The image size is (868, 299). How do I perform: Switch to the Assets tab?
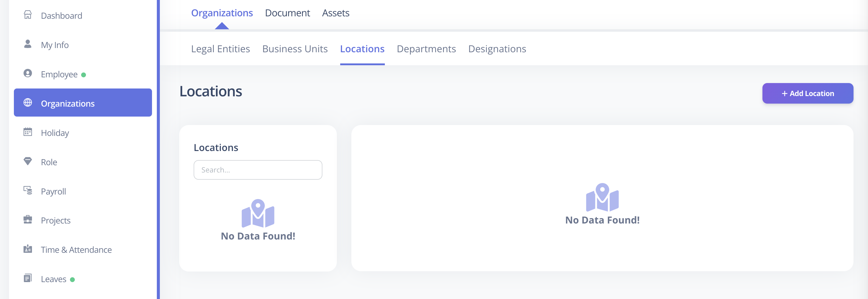(x=336, y=13)
